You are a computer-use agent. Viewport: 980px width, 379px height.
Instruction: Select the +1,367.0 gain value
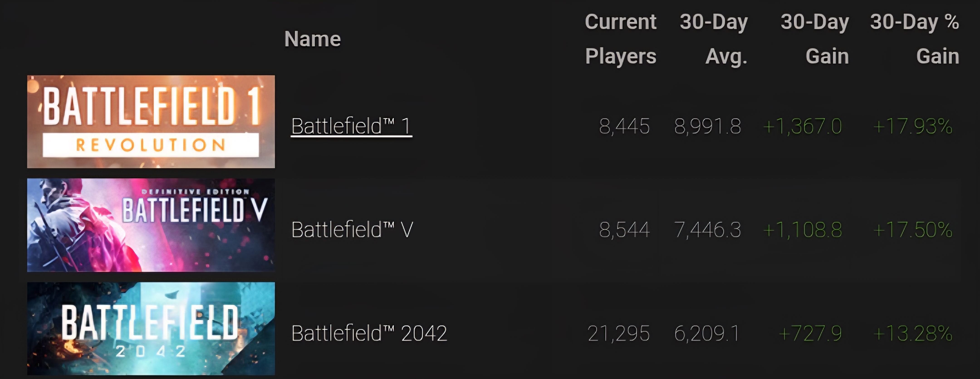click(x=802, y=126)
